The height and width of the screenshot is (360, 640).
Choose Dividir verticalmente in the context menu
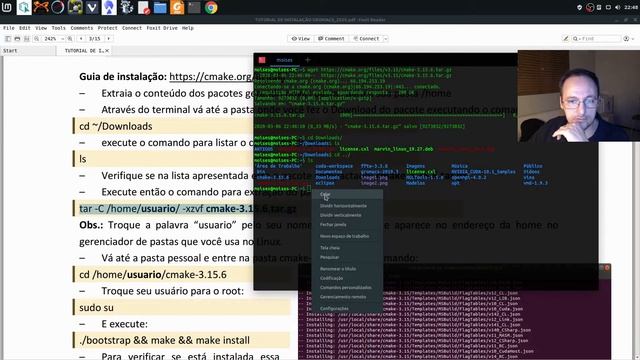(347, 215)
